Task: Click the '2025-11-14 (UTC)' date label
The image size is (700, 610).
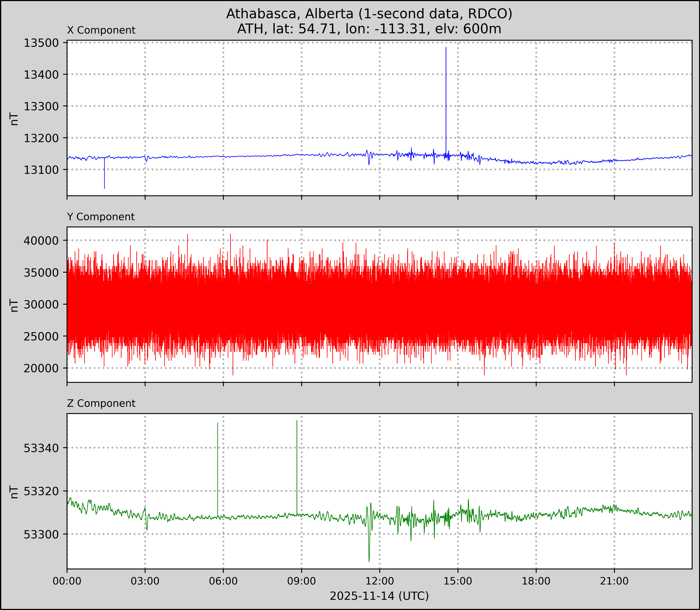Action: tap(379, 596)
